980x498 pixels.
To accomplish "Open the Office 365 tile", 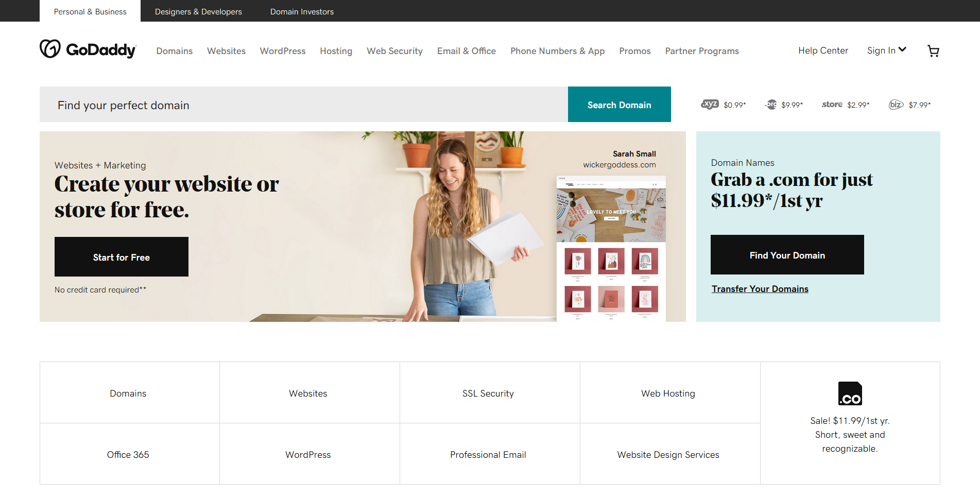I will click(x=130, y=454).
